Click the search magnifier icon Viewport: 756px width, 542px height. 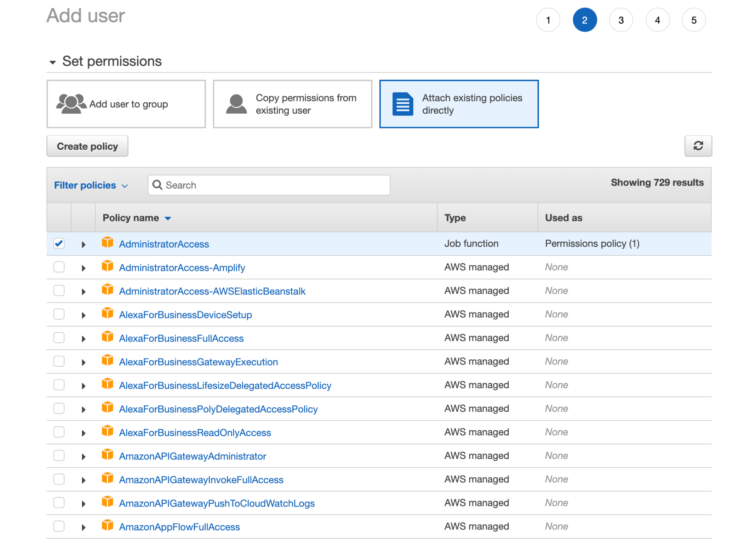(158, 185)
